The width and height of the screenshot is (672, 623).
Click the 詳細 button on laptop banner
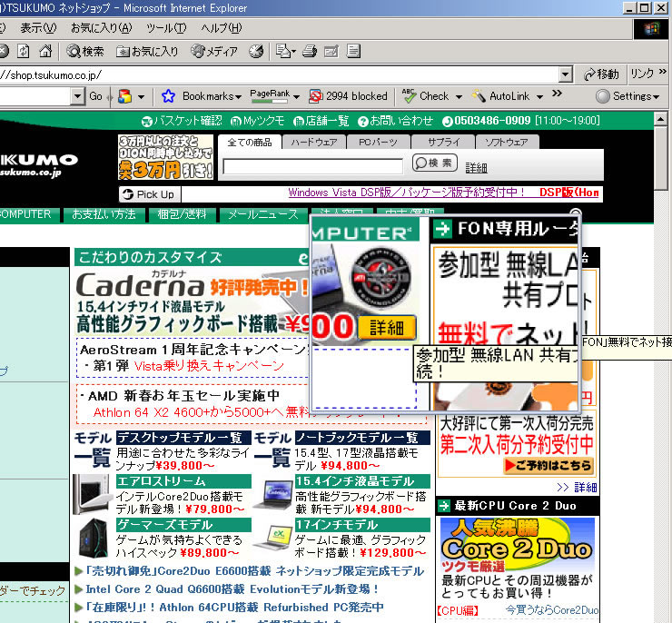tap(387, 328)
